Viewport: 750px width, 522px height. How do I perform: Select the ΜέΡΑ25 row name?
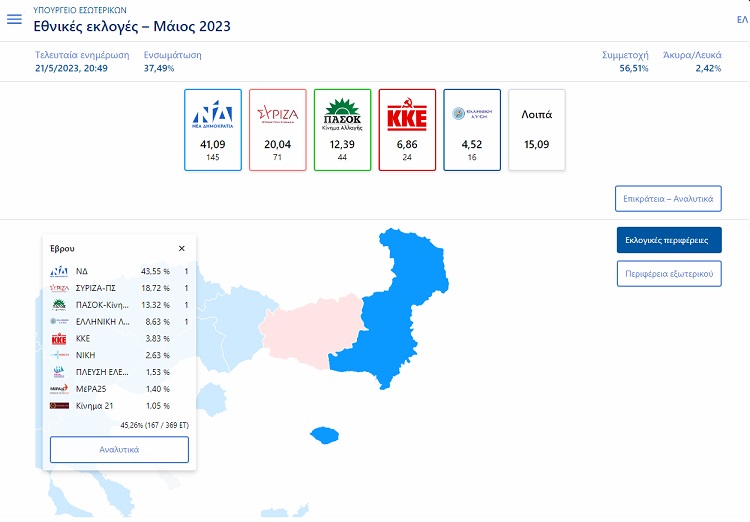(91, 389)
